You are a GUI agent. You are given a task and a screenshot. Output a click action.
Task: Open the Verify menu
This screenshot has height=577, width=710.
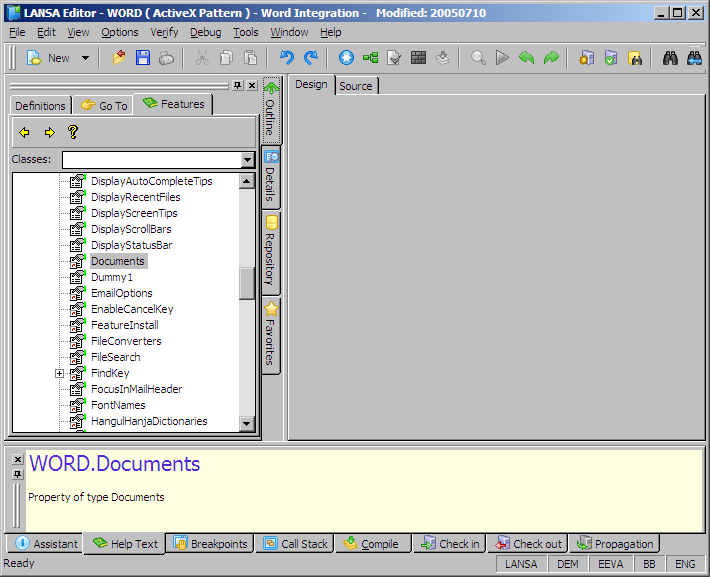pos(164,32)
